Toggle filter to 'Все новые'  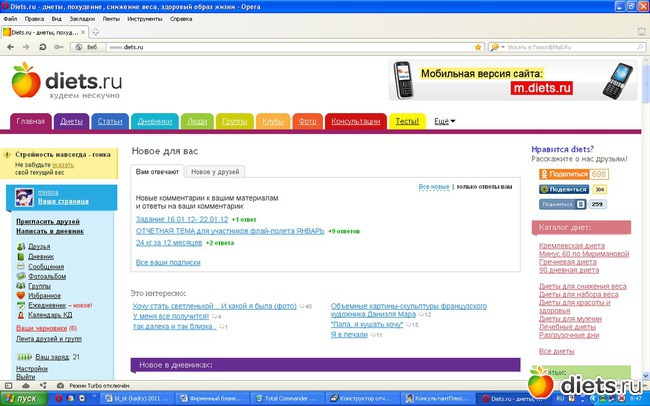click(x=433, y=187)
